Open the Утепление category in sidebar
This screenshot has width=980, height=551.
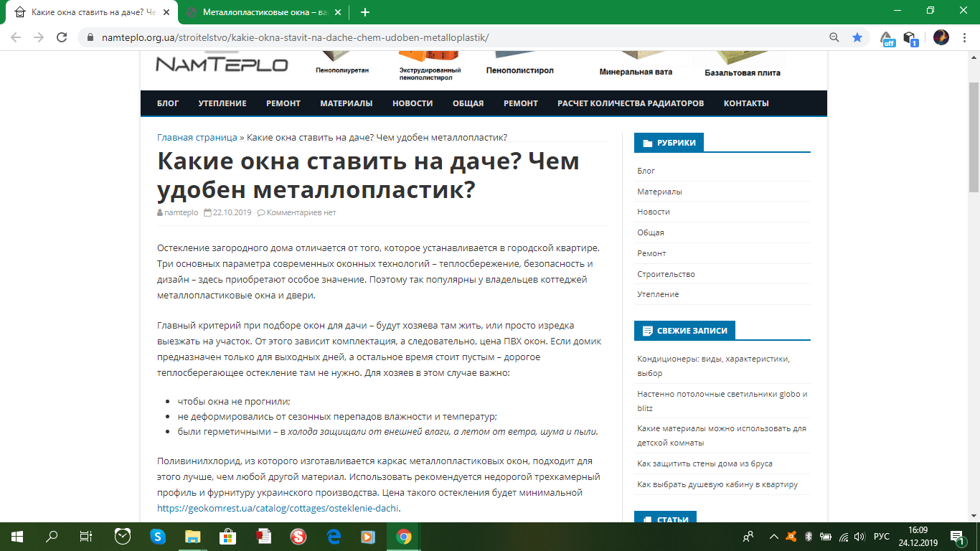(658, 294)
